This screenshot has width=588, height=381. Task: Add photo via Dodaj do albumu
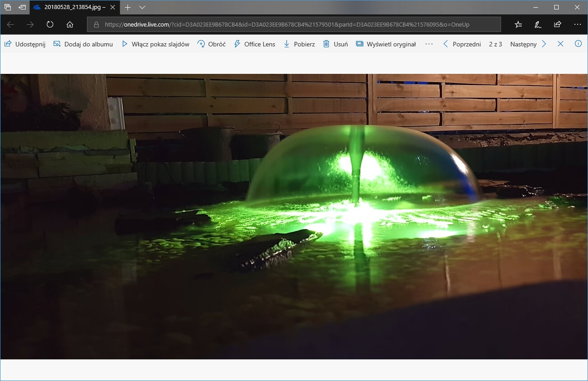pos(83,44)
